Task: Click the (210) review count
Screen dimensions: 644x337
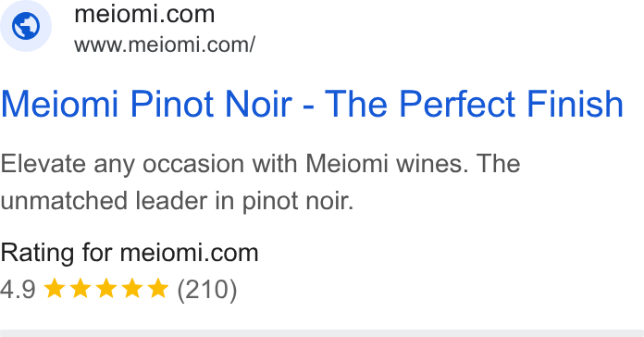Action: pyautogui.click(x=207, y=290)
